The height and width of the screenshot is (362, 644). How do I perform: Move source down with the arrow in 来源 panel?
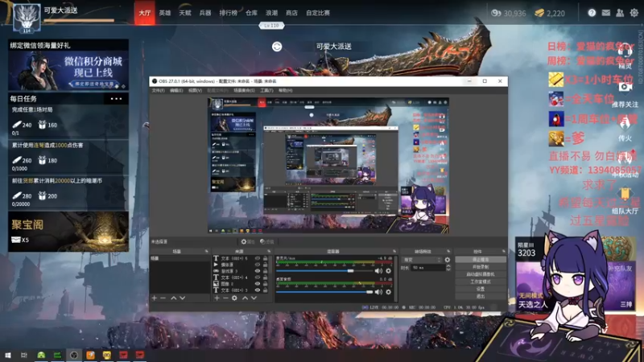click(x=254, y=298)
